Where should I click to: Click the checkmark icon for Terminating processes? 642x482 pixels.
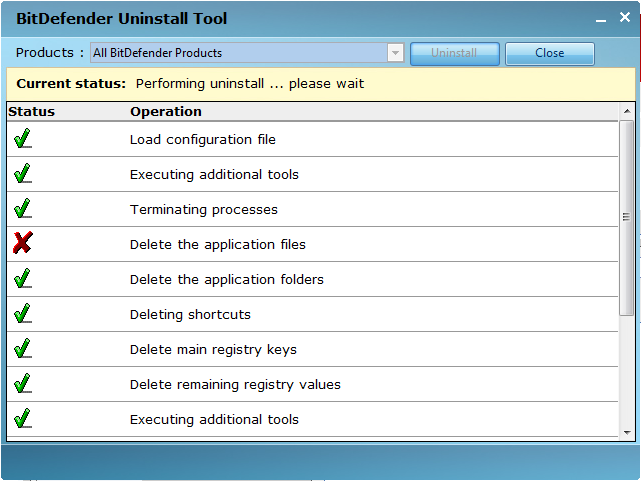click(23, 209)
